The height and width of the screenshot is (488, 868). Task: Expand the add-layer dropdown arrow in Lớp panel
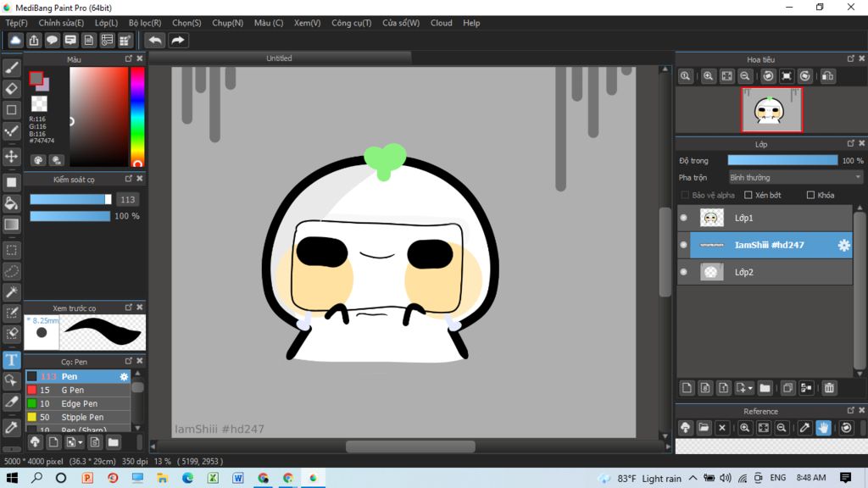tap(750, 388)
